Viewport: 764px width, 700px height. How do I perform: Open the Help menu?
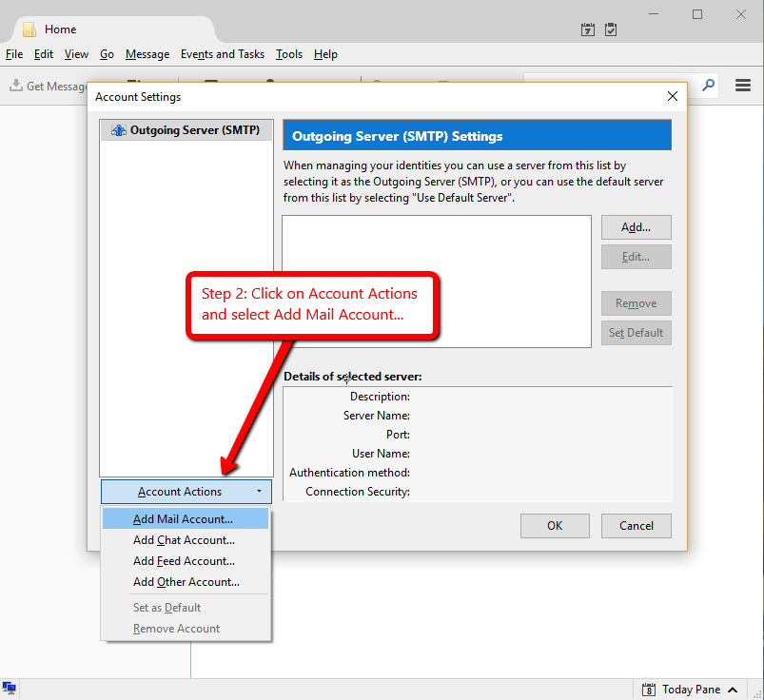click(x=325, y=54)
